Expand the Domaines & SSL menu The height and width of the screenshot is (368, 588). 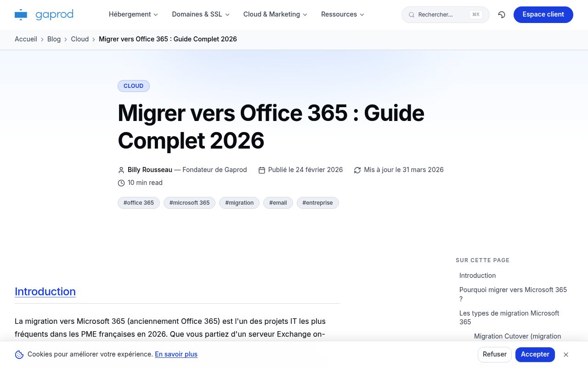pos(201,14)
